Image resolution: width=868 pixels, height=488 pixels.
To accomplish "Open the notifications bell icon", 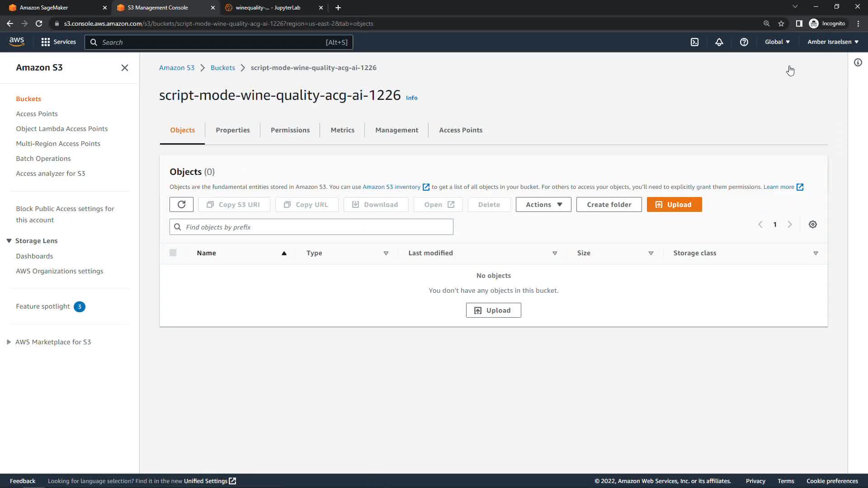I will coord(719,42).
